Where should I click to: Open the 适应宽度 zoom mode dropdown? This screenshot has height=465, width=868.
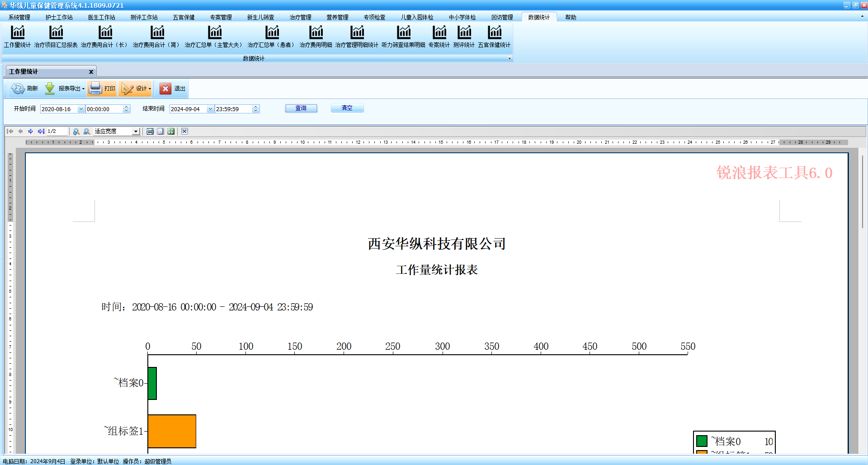tap(136, 132)
